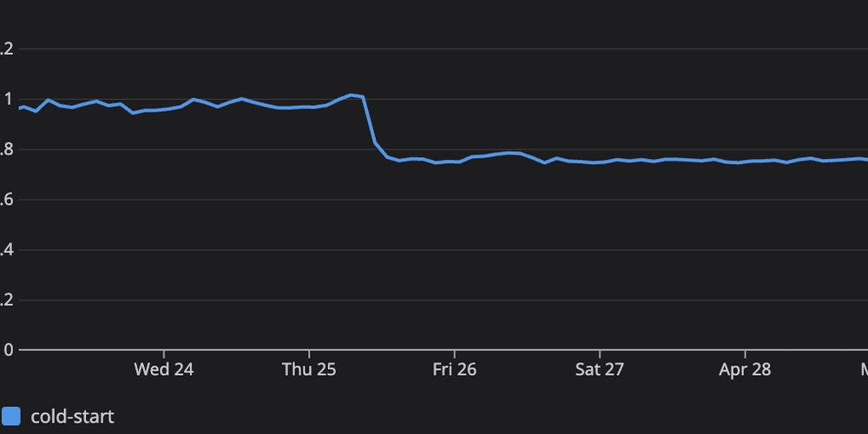Click the line's bottom point after the drop

click(436, 163)
